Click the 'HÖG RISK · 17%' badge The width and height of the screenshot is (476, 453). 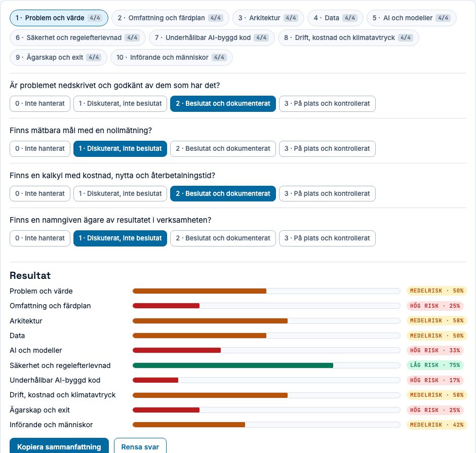435,380
